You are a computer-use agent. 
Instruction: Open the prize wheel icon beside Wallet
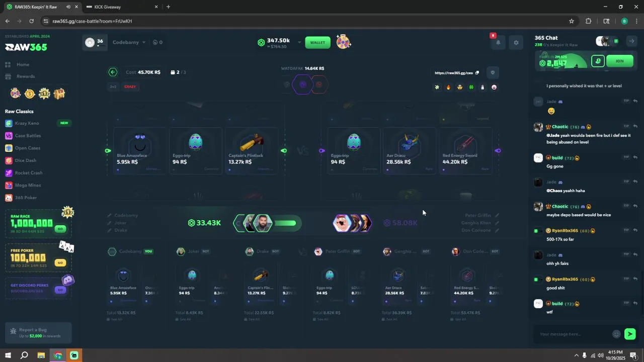click(343, 42)
